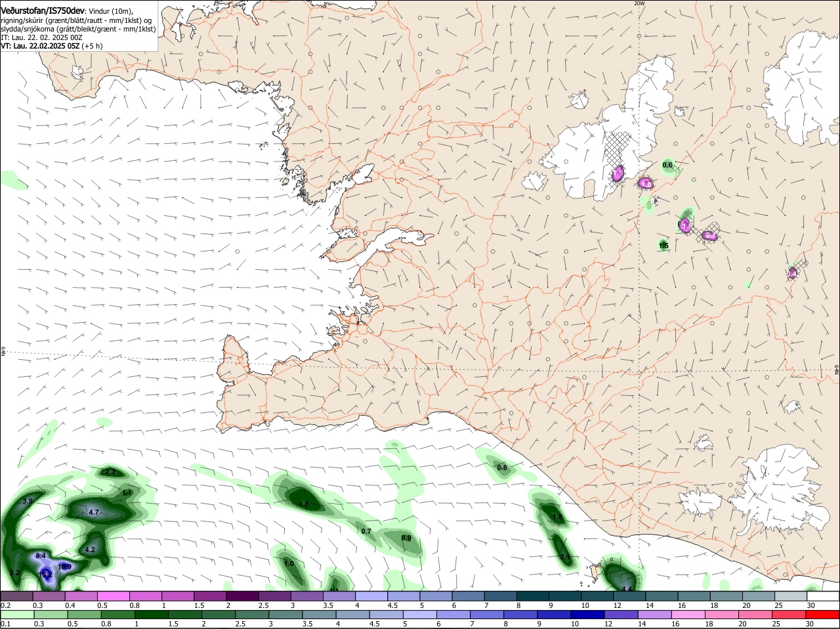The height and width of the screenshot is (629, 840).
Task: Click the 0.1 label under the bottom legend
Action: pyautogui.click(x=5, y=624)
